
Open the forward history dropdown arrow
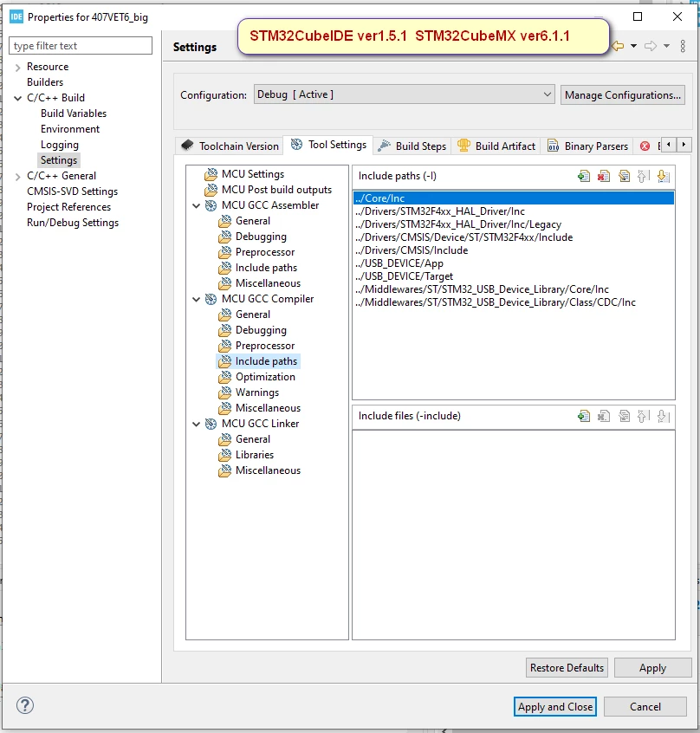coord(667,46)
